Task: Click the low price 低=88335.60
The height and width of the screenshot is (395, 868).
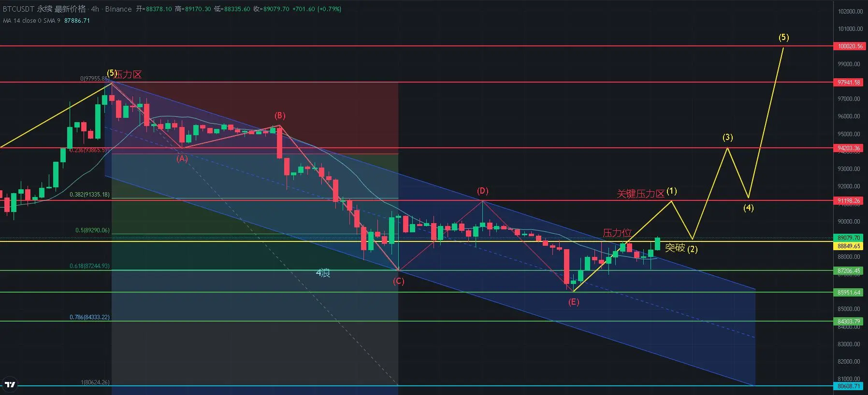Action: click(x=232, y=9)
